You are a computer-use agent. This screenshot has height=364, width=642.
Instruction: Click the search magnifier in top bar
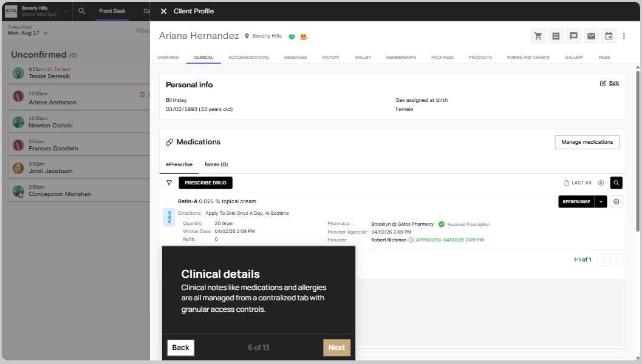click(x=82, y=11)
